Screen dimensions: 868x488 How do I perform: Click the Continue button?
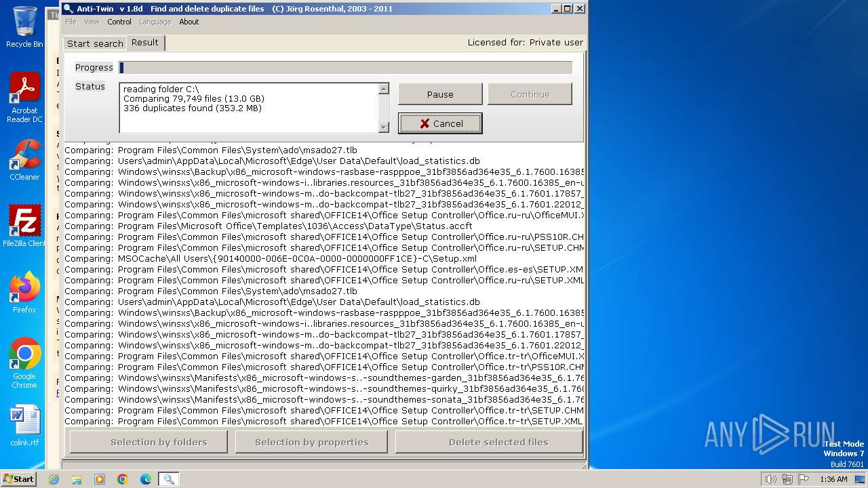[x=530, y=94]
